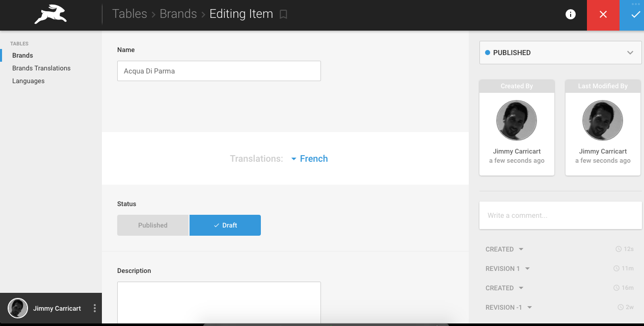The width and height of the screenshot is (644, 326).
Task: Open the user options three-dot menu
Action: [95, 308]
